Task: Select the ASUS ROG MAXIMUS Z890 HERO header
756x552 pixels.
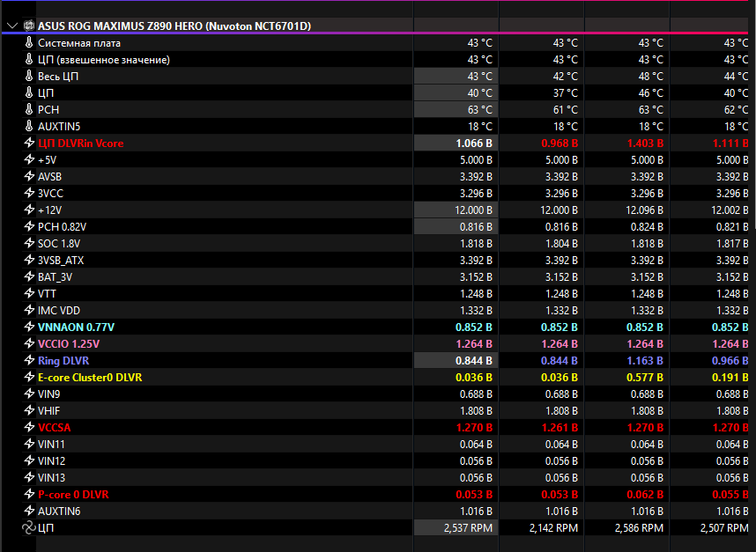Action: [174, 26]
